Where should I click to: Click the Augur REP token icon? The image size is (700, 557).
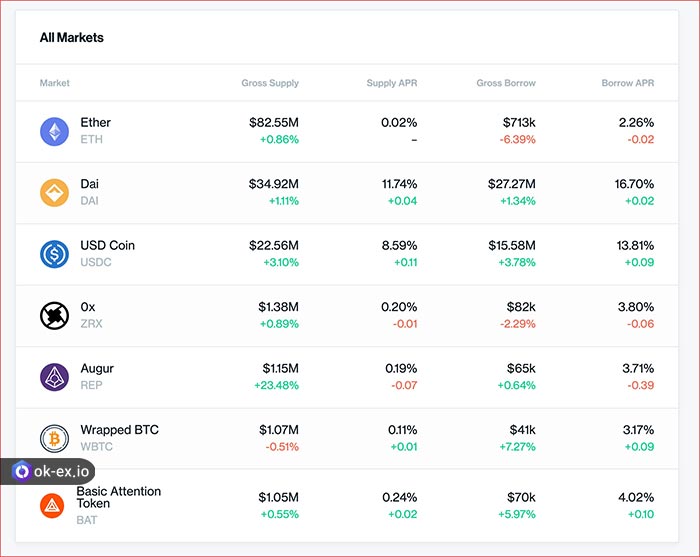tap(54, 377)
